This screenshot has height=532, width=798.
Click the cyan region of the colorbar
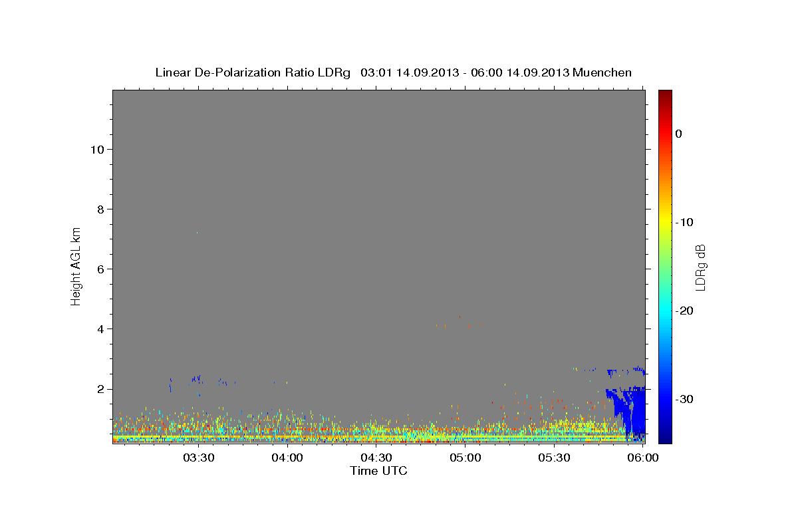pyautogui.click(x=665, y=309)
